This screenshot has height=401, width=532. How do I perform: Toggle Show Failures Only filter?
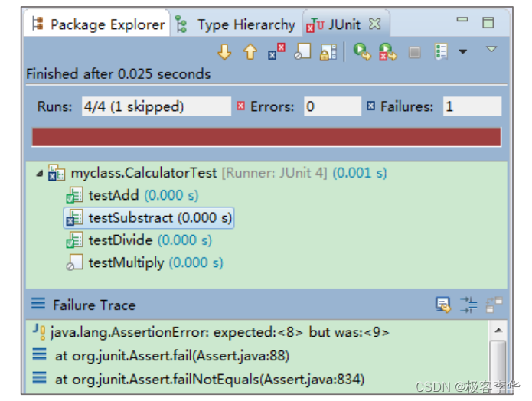point(276,51)
